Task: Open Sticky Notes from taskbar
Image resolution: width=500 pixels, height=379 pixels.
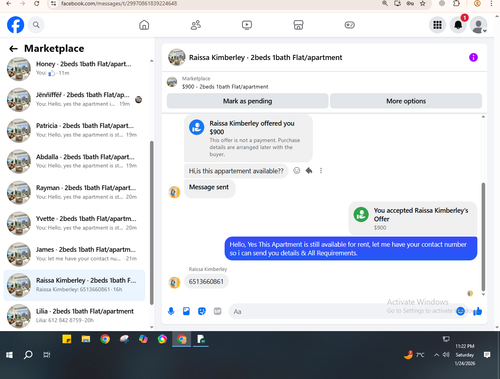Action: (67, 339)
